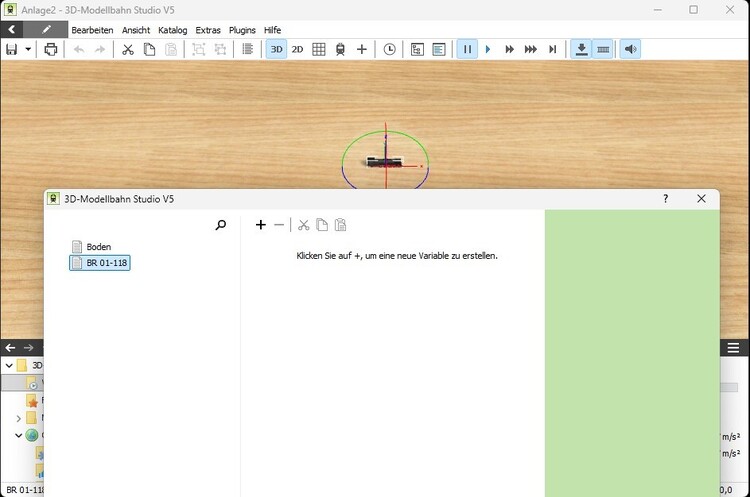The width and height of the screenshot is (750, 497).
Task: Open the Hilfe menu
Action: tap(273, 30)
